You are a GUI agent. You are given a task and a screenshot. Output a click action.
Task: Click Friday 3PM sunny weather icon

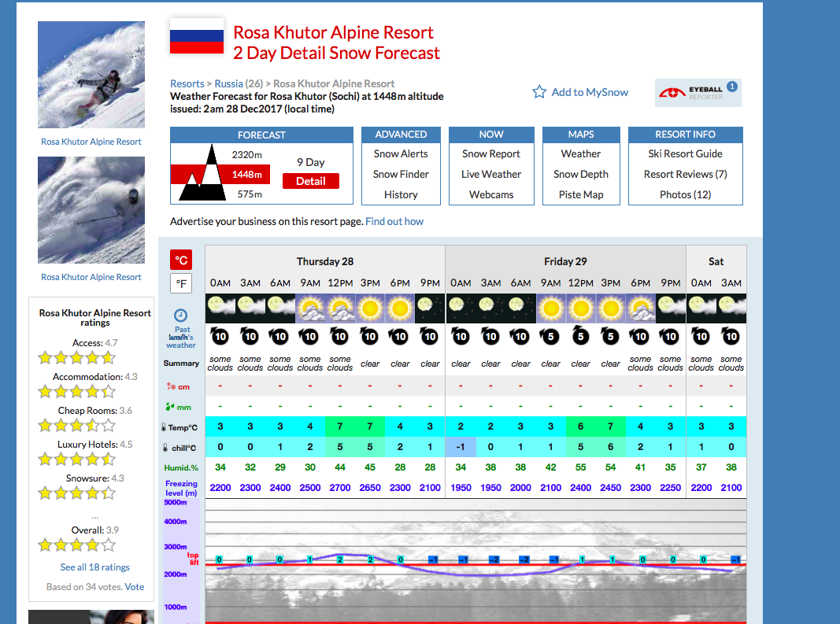pos(611,308)
